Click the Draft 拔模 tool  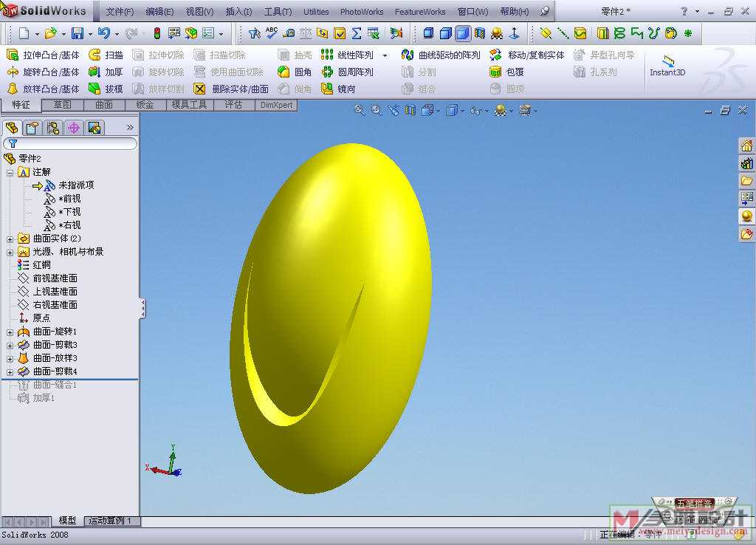(x=106, y=89)
